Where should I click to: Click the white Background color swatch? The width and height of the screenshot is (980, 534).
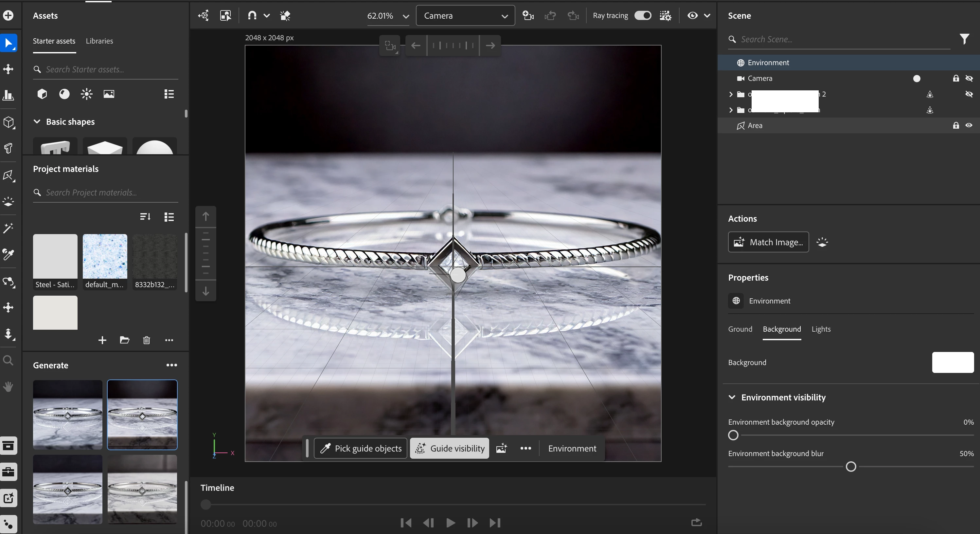pyautogui.click(x=952, y=362)
